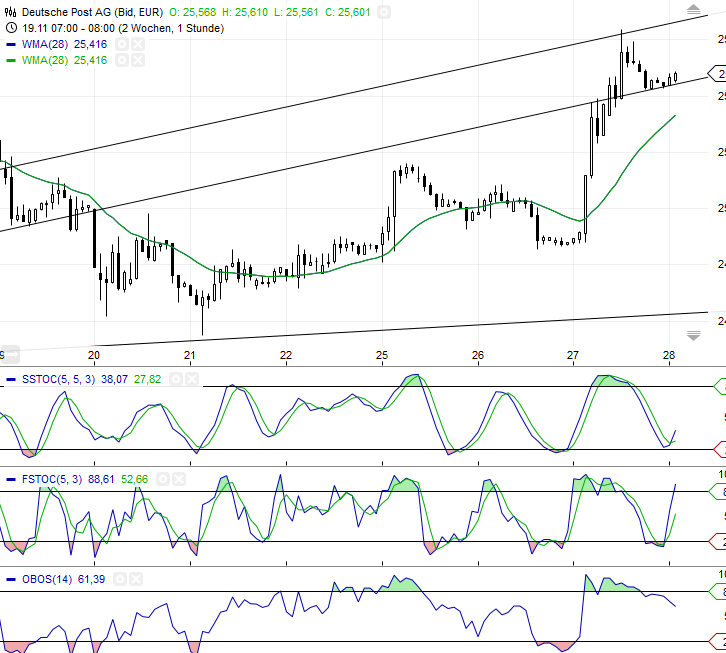Click the blue color swatch of OBOS(14)
The height and width of the screenshot is (653, 726).
point(11,579)
